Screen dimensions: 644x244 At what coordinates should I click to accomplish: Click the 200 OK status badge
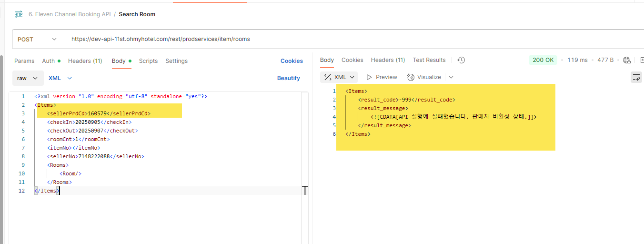[543, 60]
